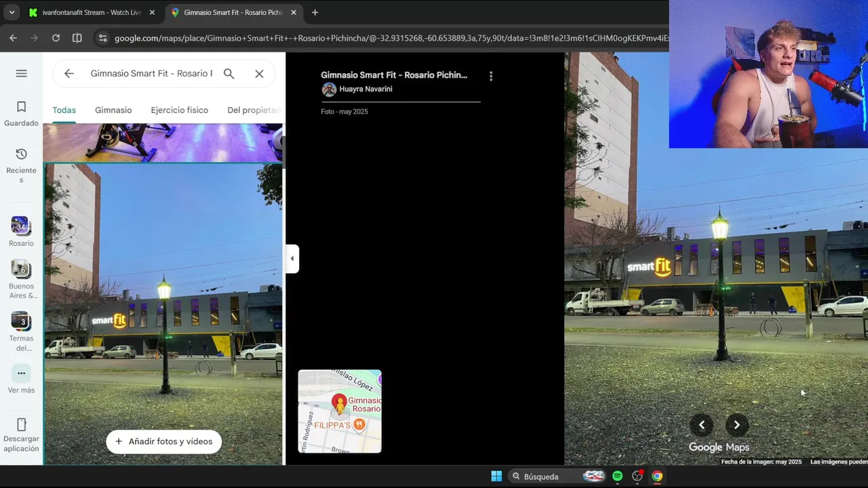Toggle Chrome side panel icon
Viewport: 868px width, 488px height.
[77, 38]
